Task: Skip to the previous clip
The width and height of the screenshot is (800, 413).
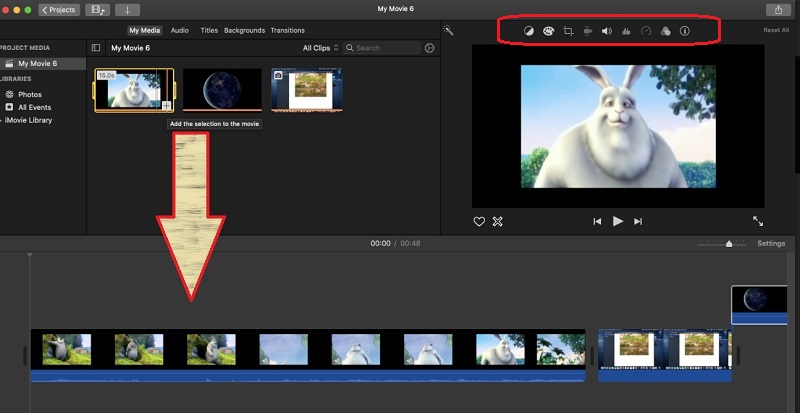Action: 597,222
